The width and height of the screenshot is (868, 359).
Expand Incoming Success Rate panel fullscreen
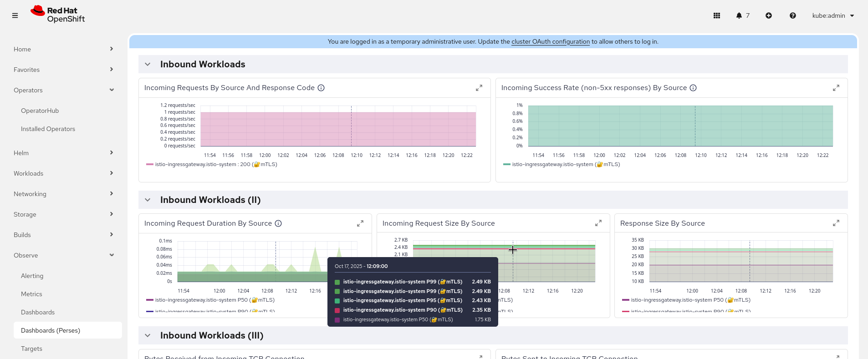tap(836, 88)
